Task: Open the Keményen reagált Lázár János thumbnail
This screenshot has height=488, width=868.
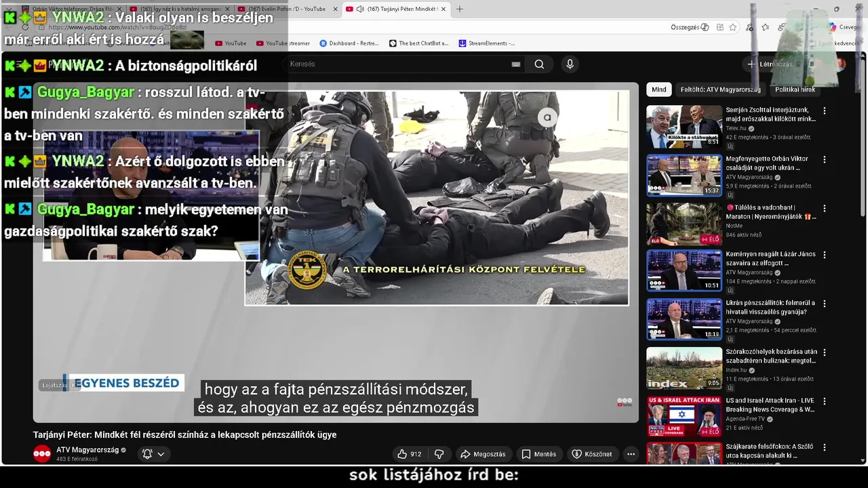Action: click(x=684, y=270)
